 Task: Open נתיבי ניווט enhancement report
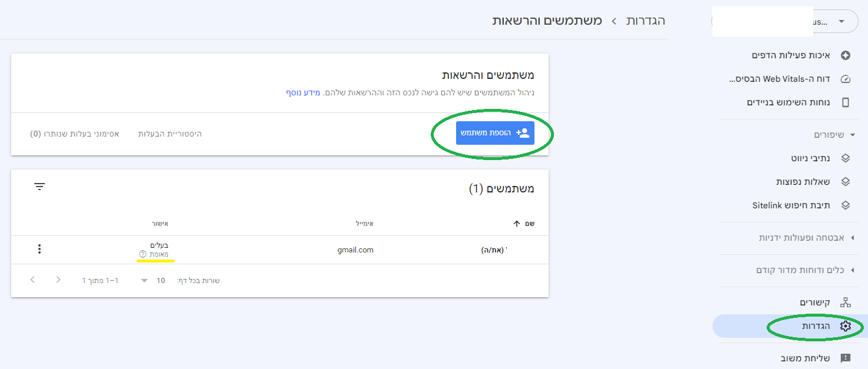tap(790, 158)
